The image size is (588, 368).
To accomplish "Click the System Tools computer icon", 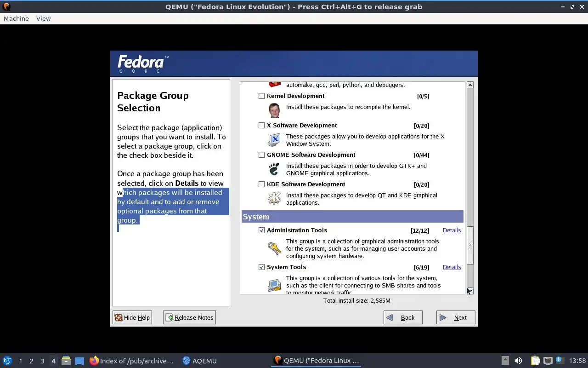I will coord(274,285).
